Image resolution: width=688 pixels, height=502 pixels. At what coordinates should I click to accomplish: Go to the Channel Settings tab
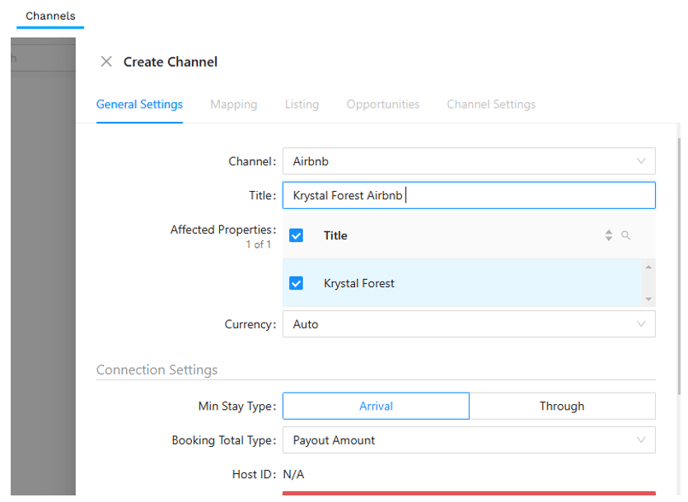[491, 104]
